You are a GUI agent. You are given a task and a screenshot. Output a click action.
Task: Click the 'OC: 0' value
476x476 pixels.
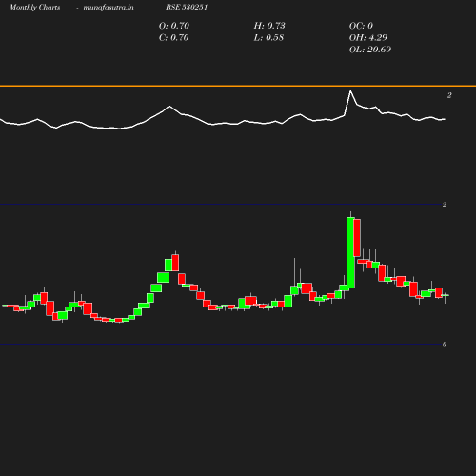pos(361,26)
